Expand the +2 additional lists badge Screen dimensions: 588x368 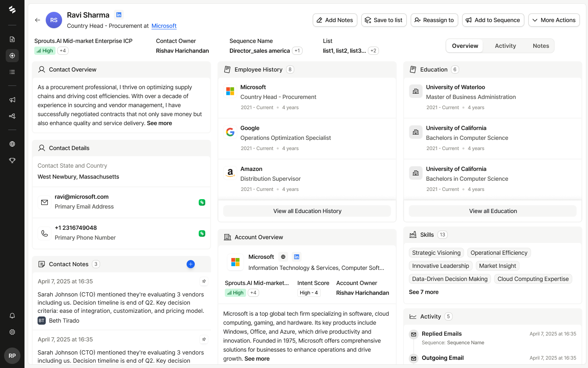373,51
